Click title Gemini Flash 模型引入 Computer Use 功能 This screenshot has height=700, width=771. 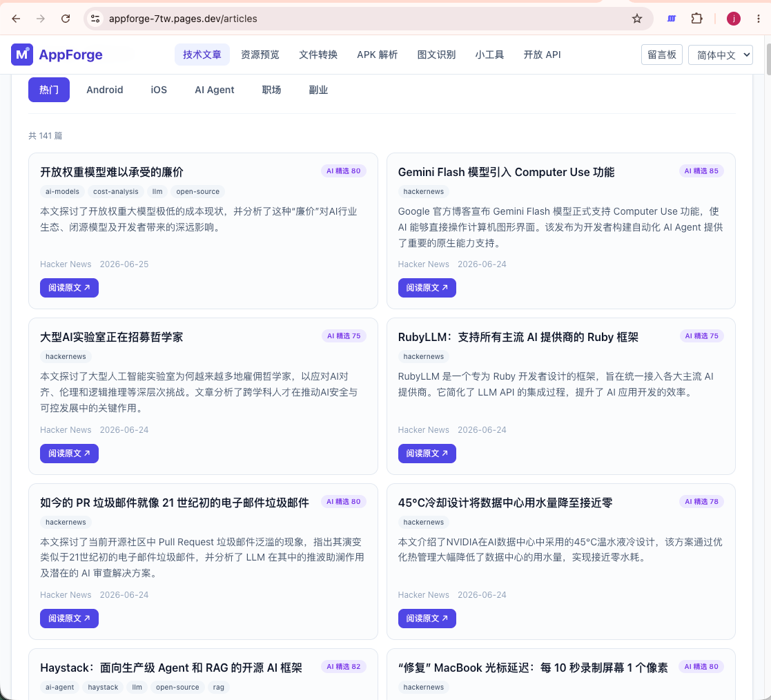pyautogui.click(x=506, y=172)
